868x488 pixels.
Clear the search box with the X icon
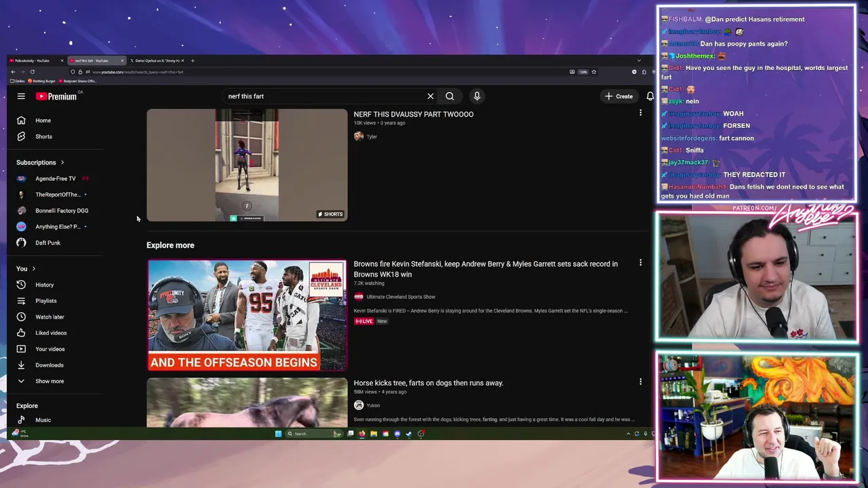point(430,96)
